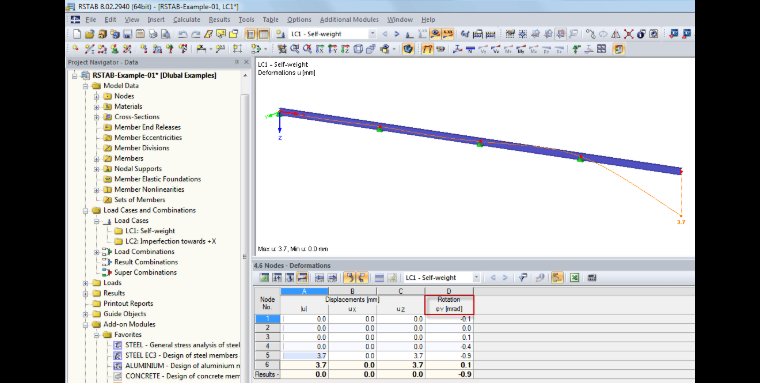Select Member End Releases tree item
The width and height of the screenshot is (760, 383).
click(x=147, y=128)
